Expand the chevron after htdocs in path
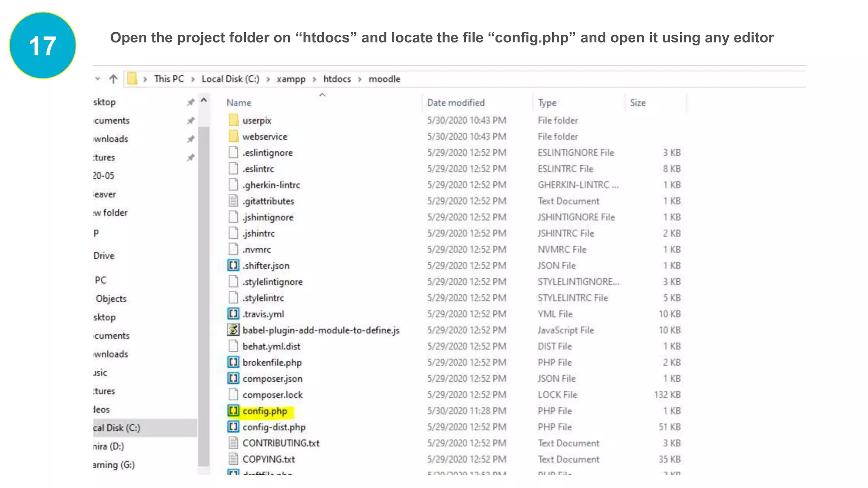The height and width of the screenshot is (488, 868). pos(360,79)
